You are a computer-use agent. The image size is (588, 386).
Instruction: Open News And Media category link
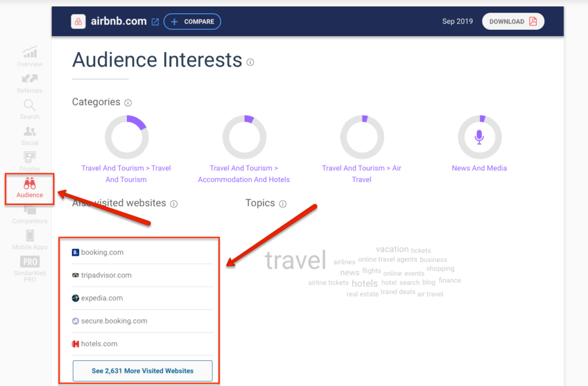(479, 168)
